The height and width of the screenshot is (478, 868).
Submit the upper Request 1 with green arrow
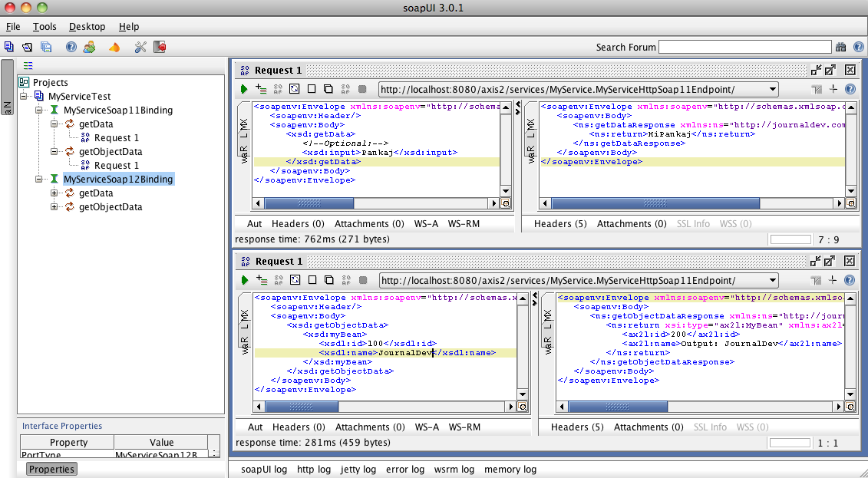[x=244, y=89]
